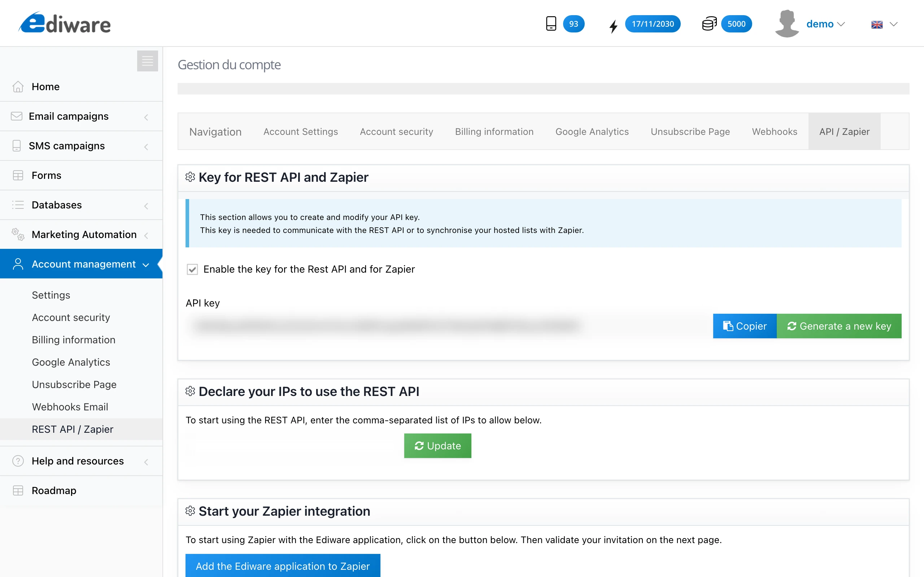Disable the key for Rest API and Zapier
924x577 pixels.
[192, 269]
